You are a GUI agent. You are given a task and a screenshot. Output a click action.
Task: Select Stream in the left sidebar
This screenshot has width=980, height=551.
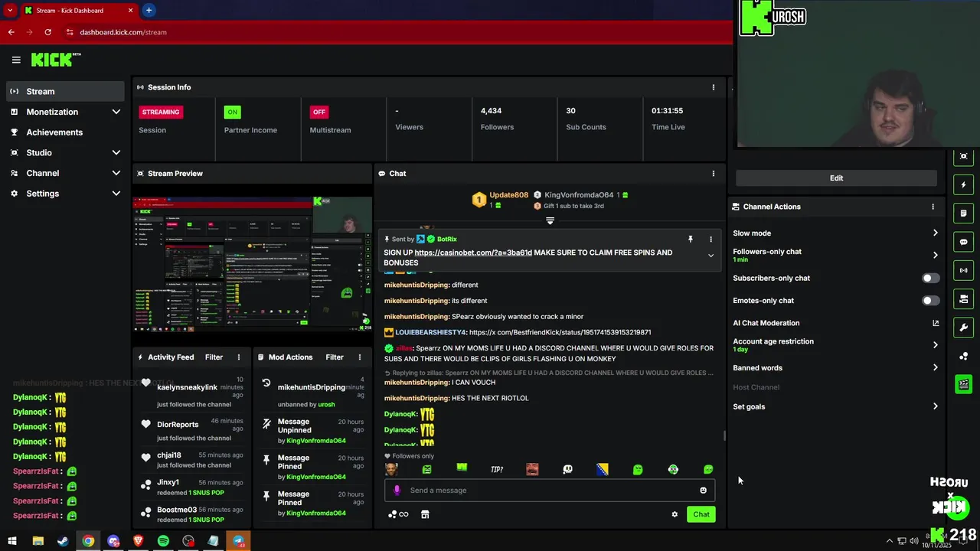pyautogui.click(x=66, y=91)
